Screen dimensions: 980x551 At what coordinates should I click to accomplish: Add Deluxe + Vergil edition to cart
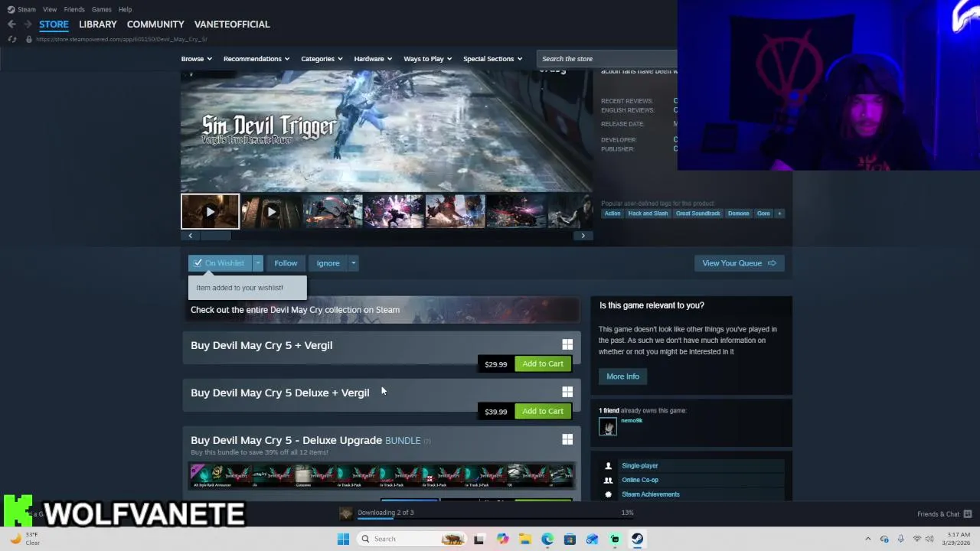(x=543, y=411)
